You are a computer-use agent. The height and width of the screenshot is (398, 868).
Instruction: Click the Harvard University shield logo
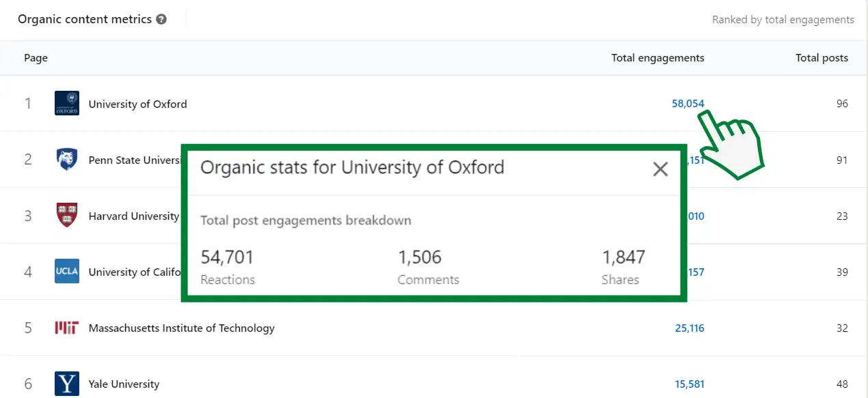pos(67,216)
